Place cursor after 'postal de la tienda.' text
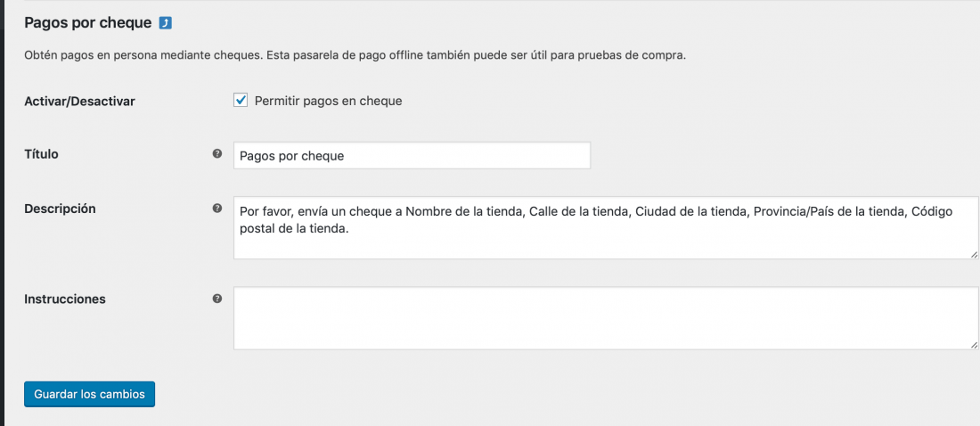This screenshot has height=426, width=980. tap(347, 230)
